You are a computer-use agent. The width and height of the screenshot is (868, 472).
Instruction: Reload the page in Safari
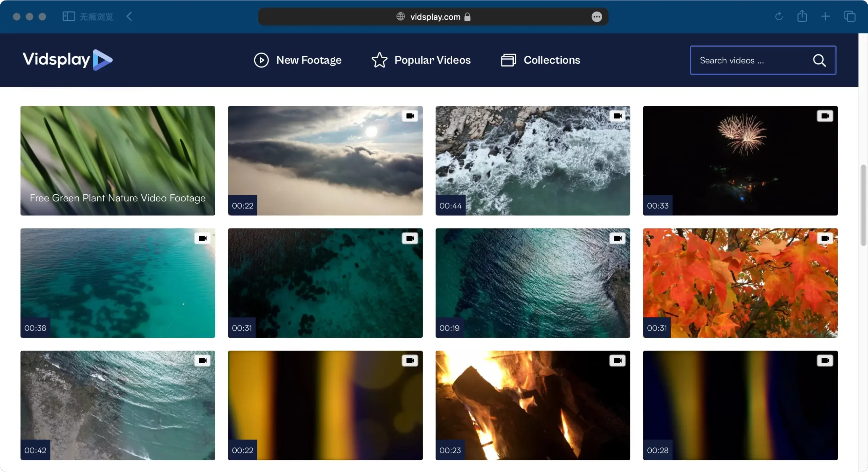[779, 16]
